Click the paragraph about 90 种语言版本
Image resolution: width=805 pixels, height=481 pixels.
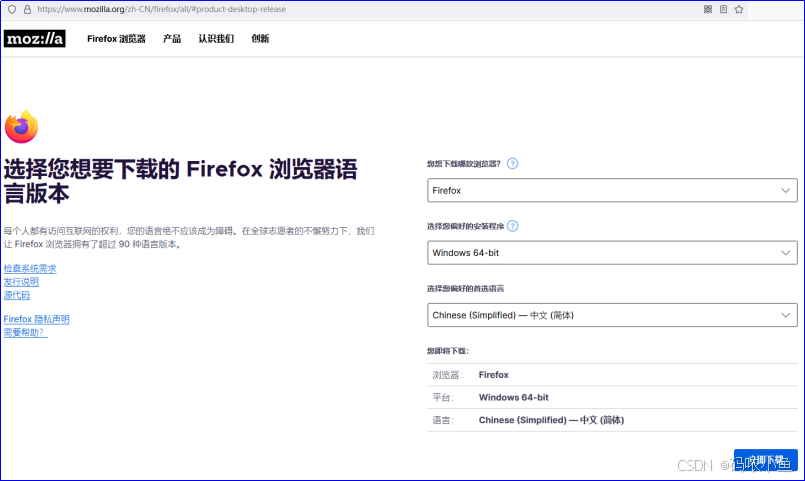coord(189,238)
